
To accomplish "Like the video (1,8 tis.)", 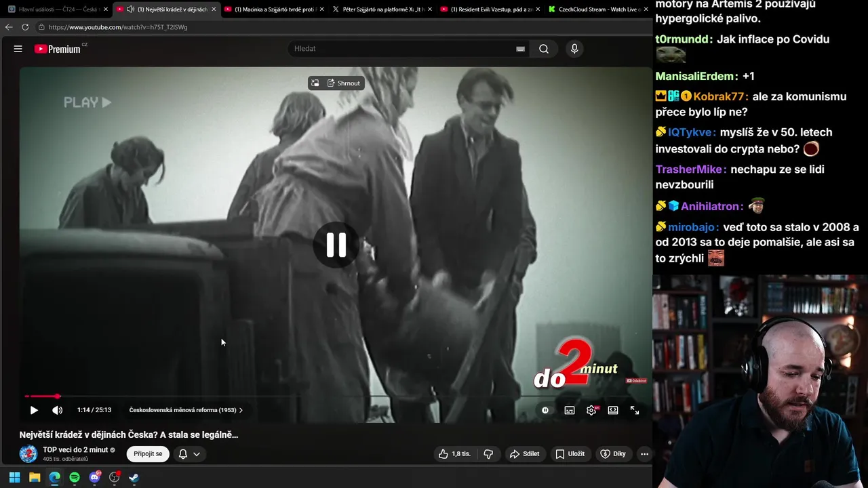I will [x=454, y=454].
